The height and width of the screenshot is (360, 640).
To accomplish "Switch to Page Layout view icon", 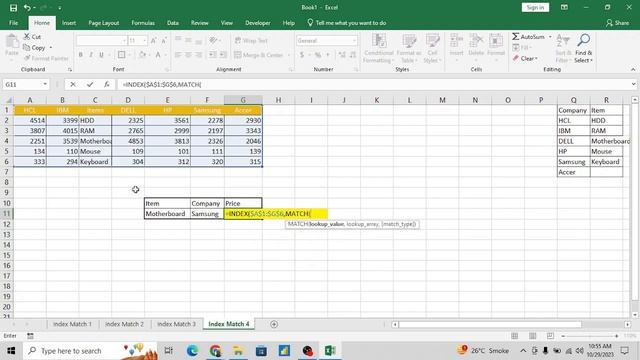I will (532, 336).
